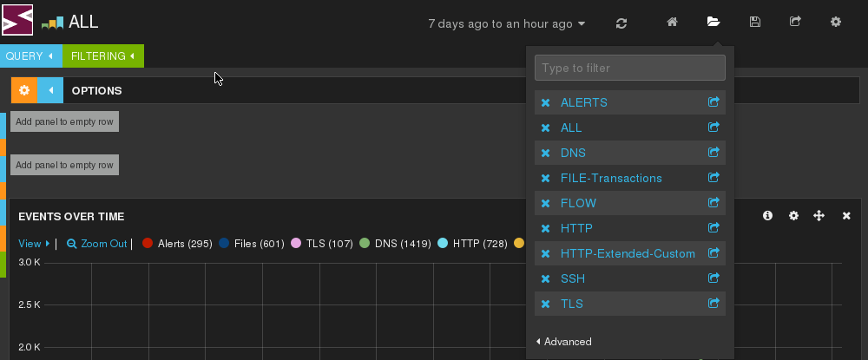868x360 pixels.
Task: Expand the View options
Action: (x=34, y=243)
